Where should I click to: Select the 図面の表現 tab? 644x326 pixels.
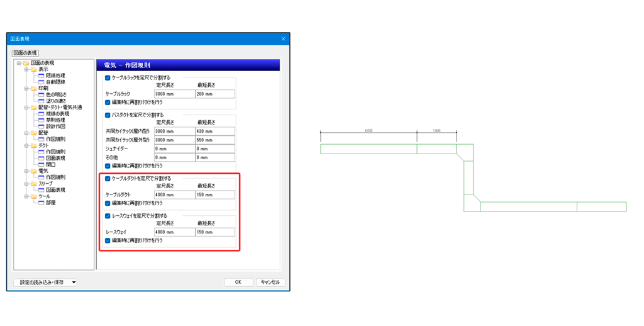pos(25,53)
